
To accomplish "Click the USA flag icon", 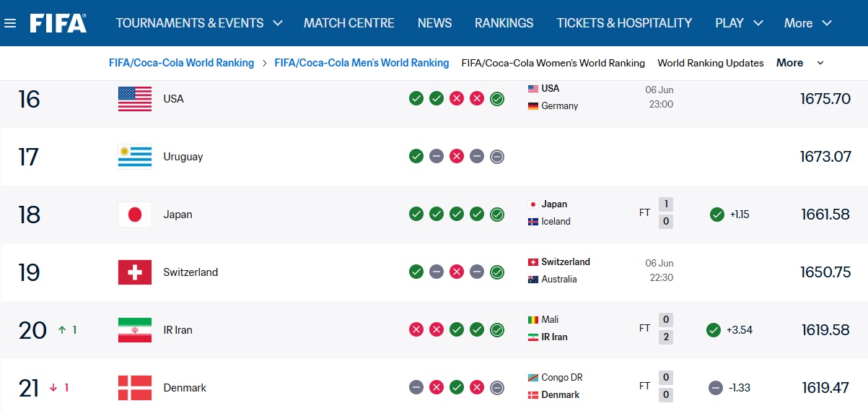I will [x=135, y=99].
